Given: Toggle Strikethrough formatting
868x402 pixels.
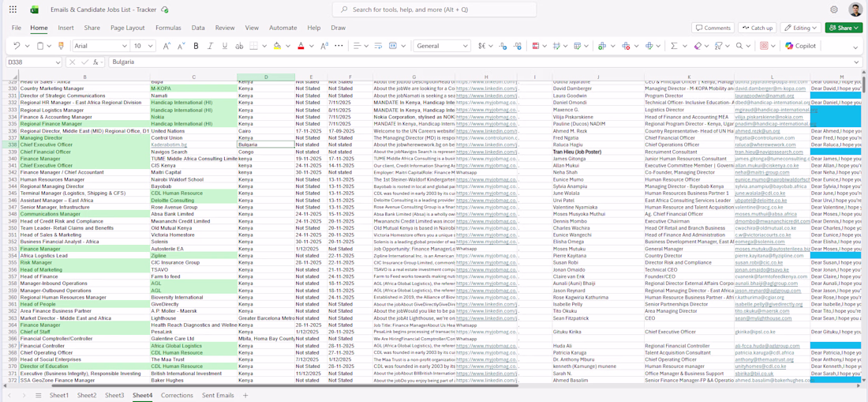Looking at the screenshot, I should click(238, 46).
